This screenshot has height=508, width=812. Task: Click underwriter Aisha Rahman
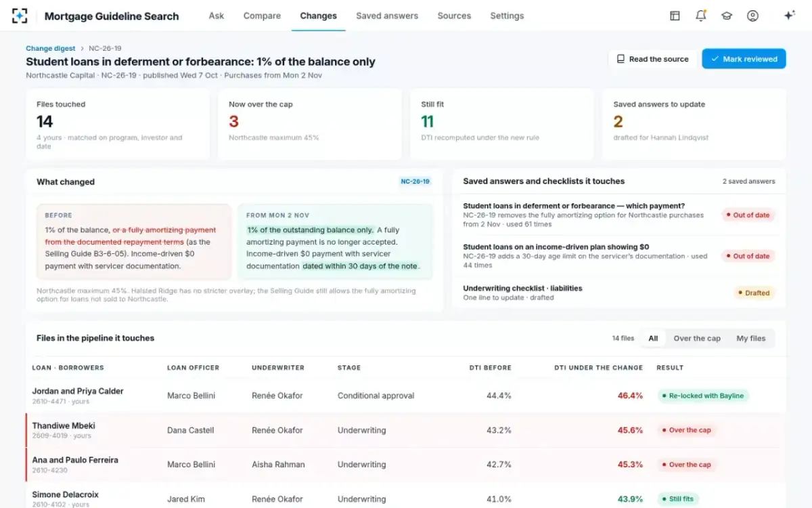tap(278, 465)
